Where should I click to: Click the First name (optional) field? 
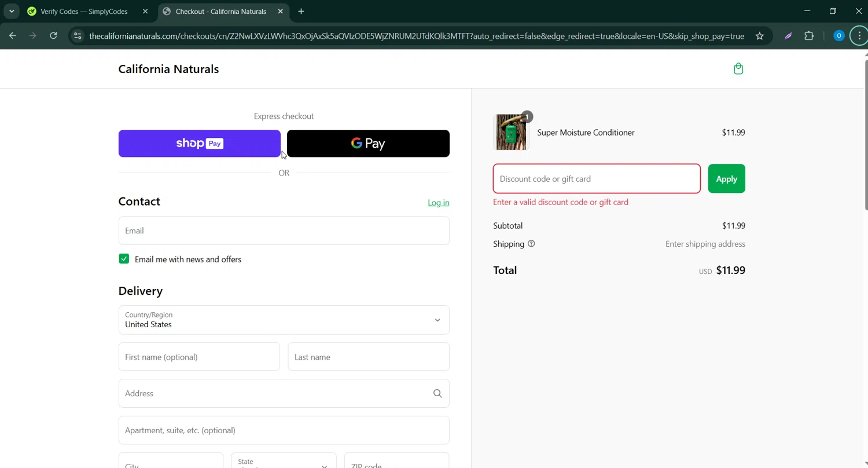pos(199,357)
